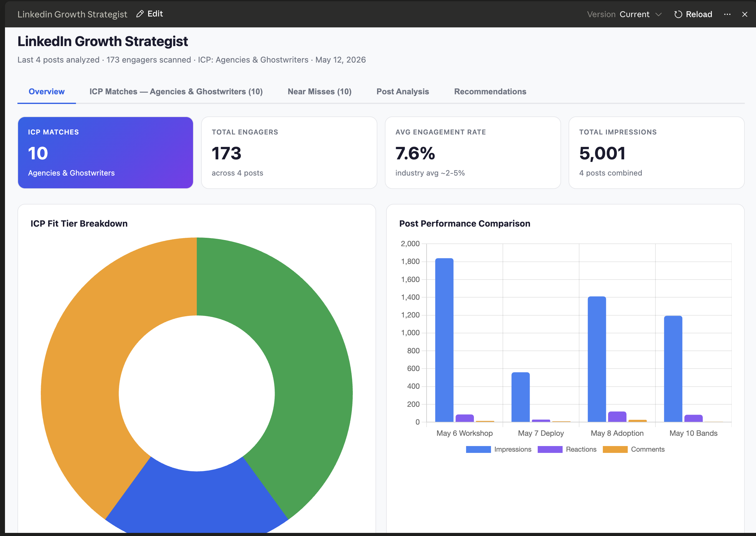756x536 pixels.
Task: Open ICP Matches Agencies & Ghostwriters tab
Action: click(176, 92)
